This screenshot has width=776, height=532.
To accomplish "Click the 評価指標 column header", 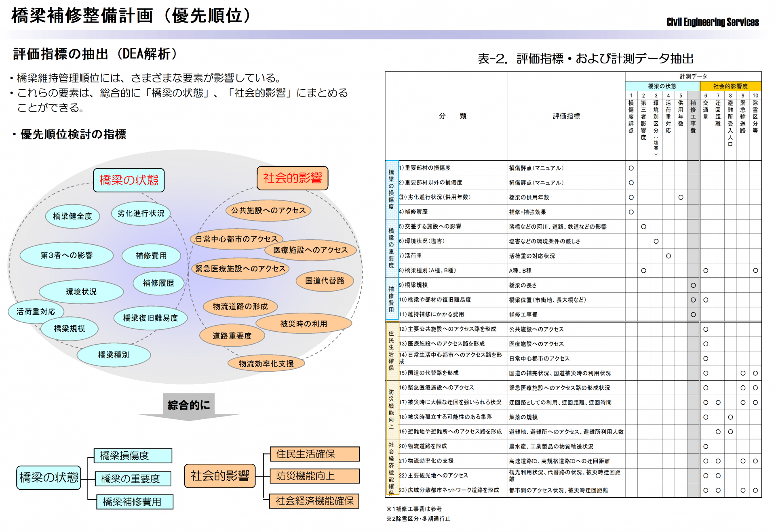I will [566, 116].
